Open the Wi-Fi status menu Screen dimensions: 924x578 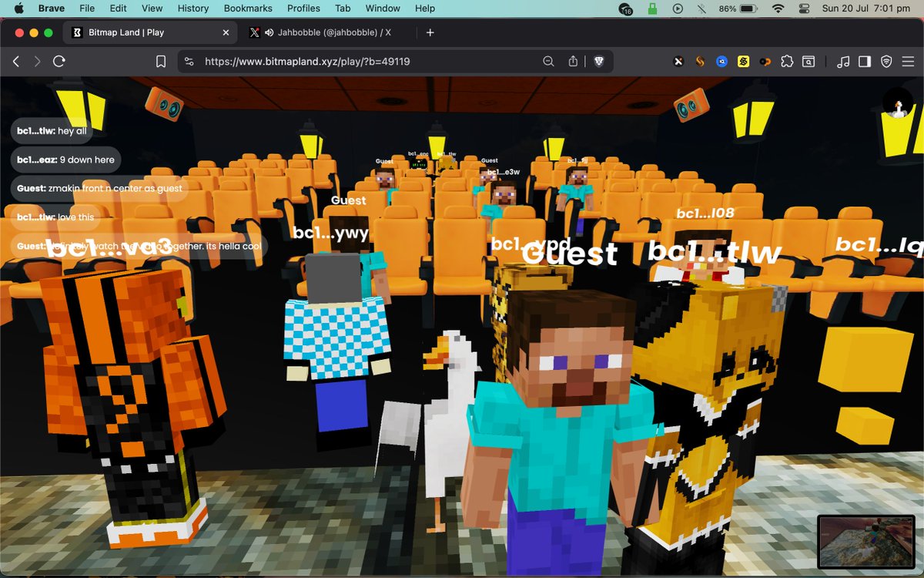pyautogui.click(x=778, y=8)
